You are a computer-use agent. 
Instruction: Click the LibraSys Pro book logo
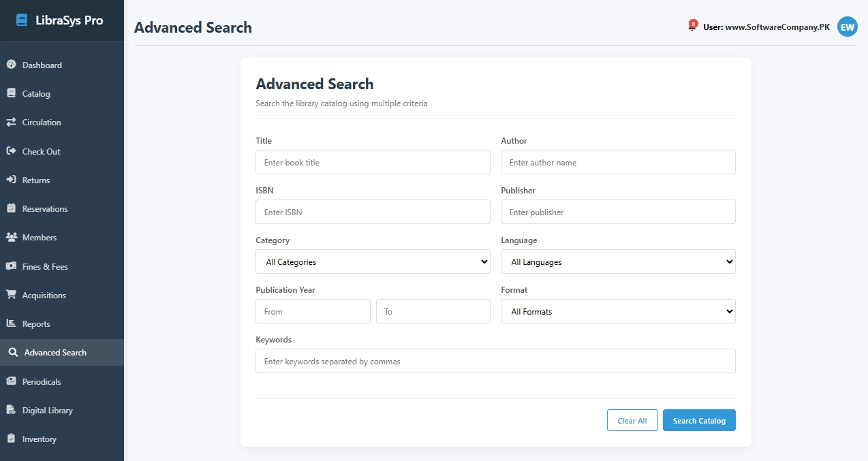click(x=22, y=20)
